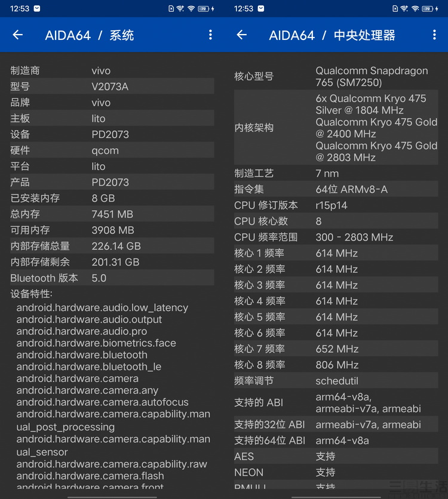This screenshot has height=499, width=448.
Task: Tap the AIDA64 / 系统 title
Action: click(90, 35)
